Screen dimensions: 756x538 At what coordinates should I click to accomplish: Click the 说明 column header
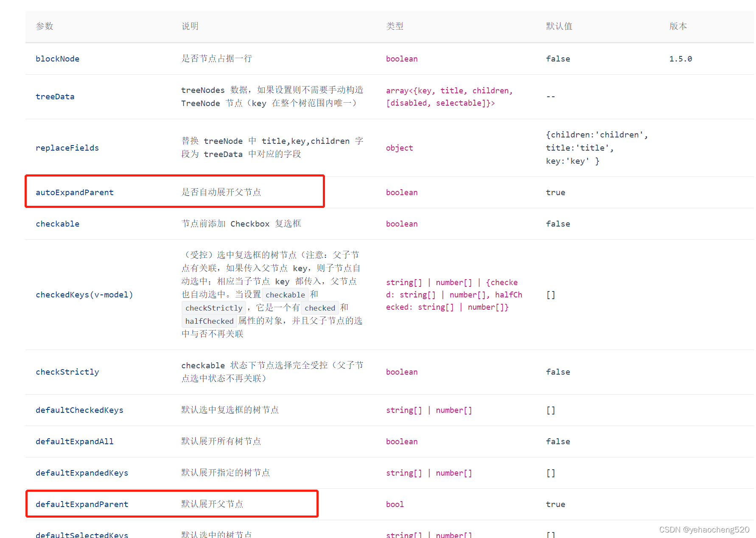pos(190,26)
